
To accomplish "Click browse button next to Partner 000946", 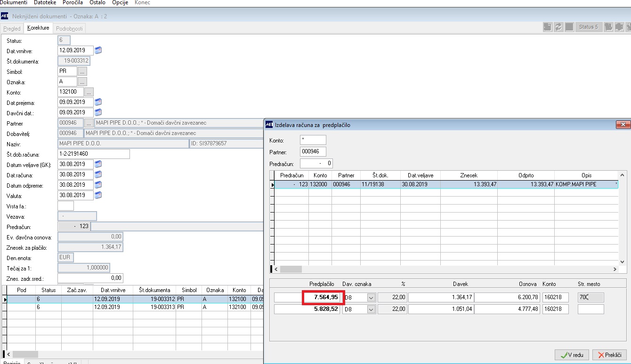I will click(89, 123).
